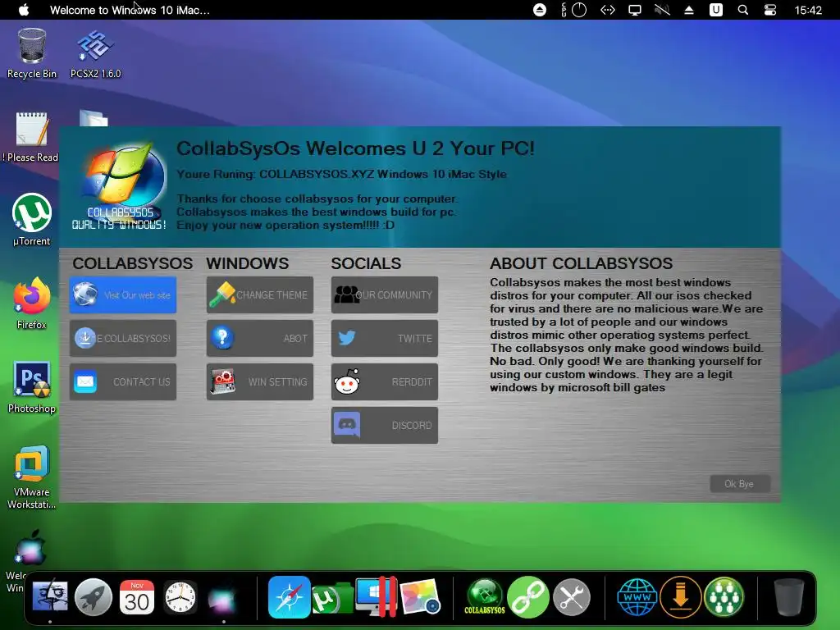Open the Parallels Windows dock icon
Image resolution: width=840 pixels, height=630 pixels.
coord(376,596)
